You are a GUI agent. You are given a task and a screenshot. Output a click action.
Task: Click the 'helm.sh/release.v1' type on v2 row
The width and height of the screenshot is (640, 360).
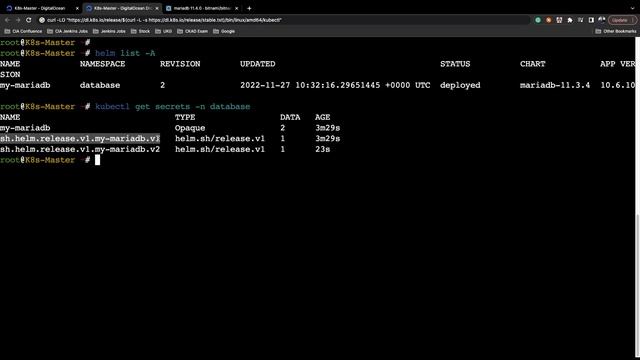point(220,149)
